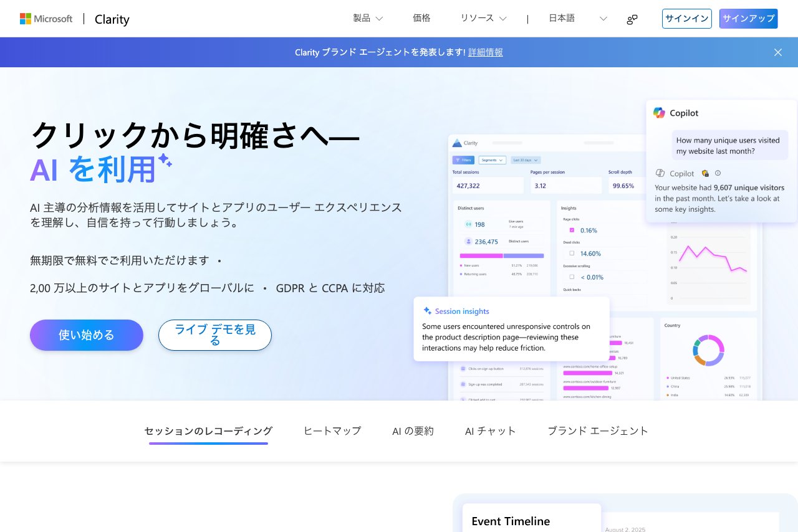Toggle the Rage clicks checkbox in preview
The width and height of the screenshot is (798, 532).
(572, 230)
